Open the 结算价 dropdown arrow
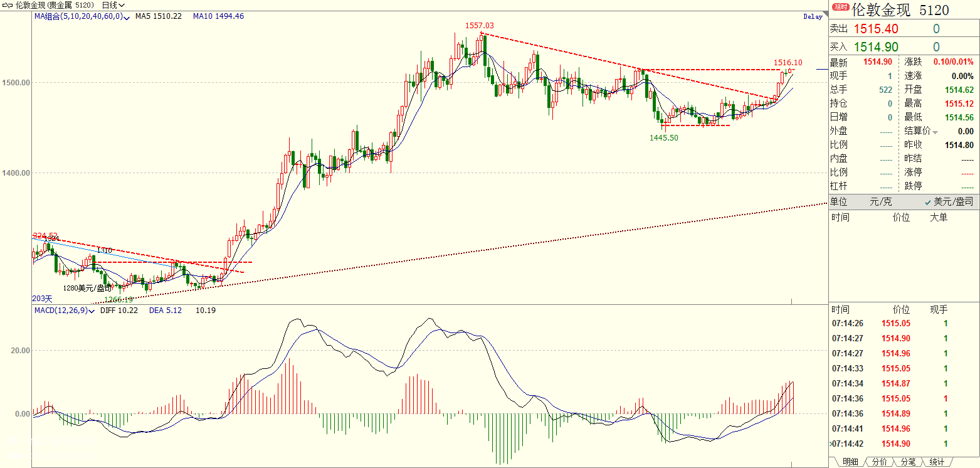The image size is (980, 468). point(935,132)
